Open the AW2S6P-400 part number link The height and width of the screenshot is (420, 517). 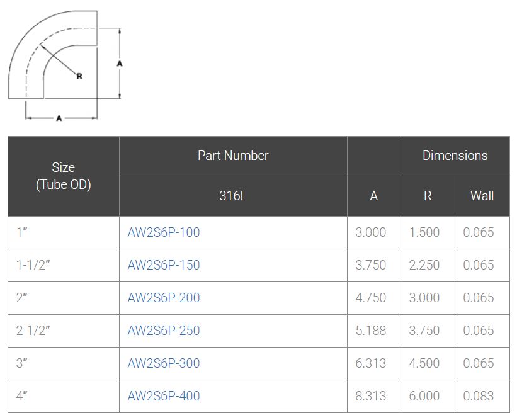point(163,396)
